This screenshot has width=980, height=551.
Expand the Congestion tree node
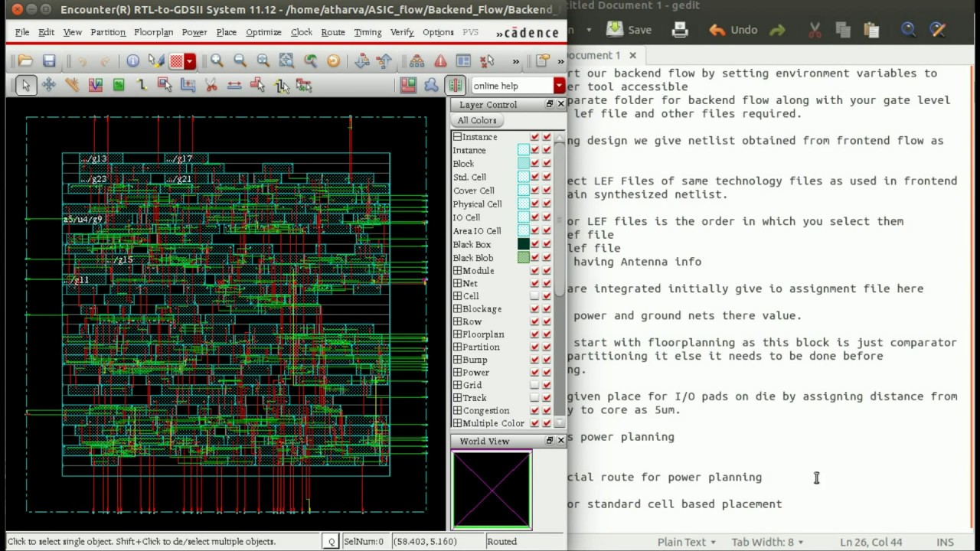457,411
